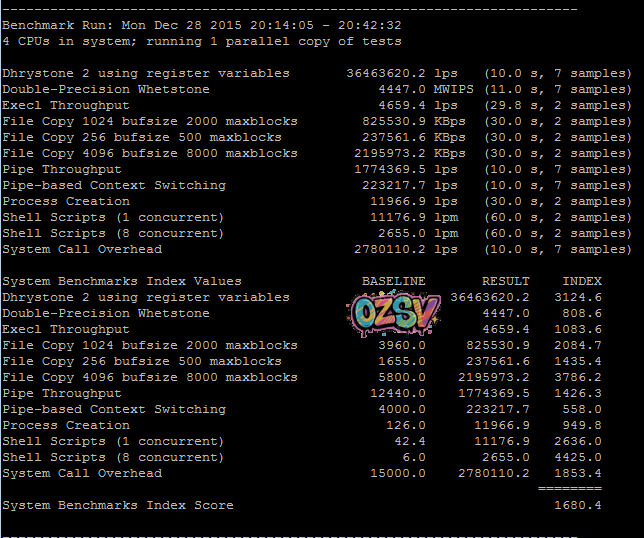Viewport: 644px width, 538px height.
Task: Click the RESULT column header
Action: click(506, 281)
